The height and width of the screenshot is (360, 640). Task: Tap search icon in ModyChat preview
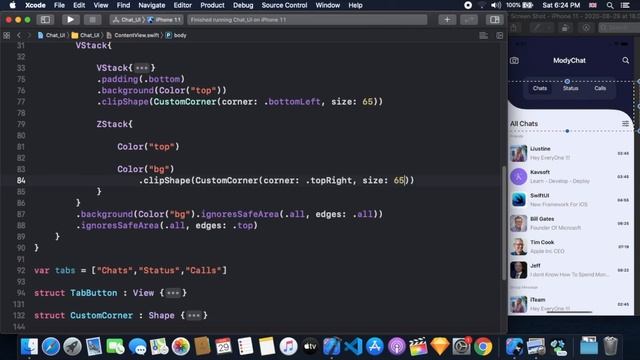pyautogui.click(x=625, y=60)
